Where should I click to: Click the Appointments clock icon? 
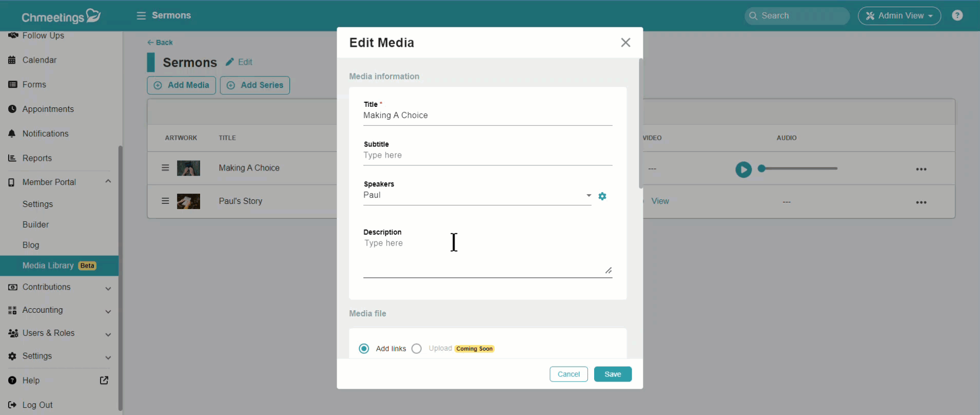12,109
